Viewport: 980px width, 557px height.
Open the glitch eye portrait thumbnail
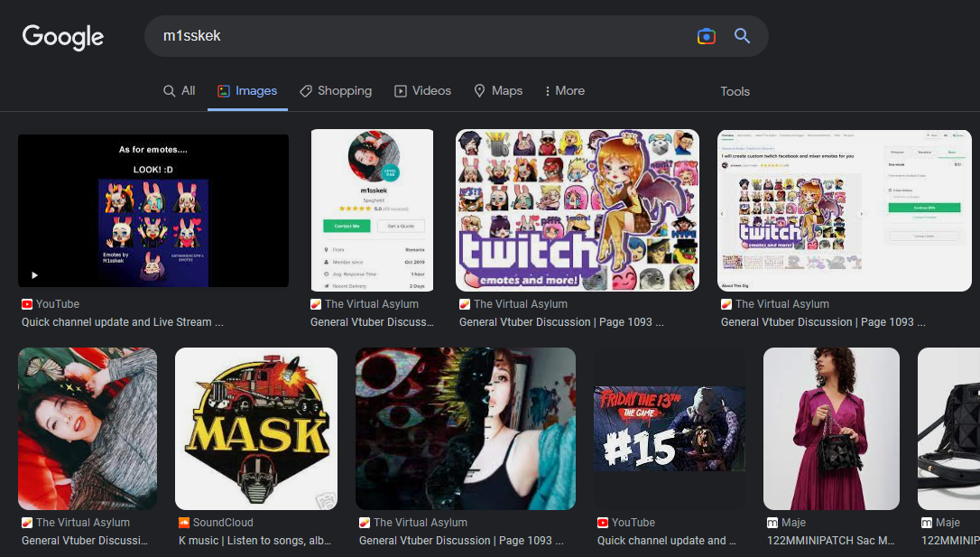pyautogui.click(x=466, y=429)
